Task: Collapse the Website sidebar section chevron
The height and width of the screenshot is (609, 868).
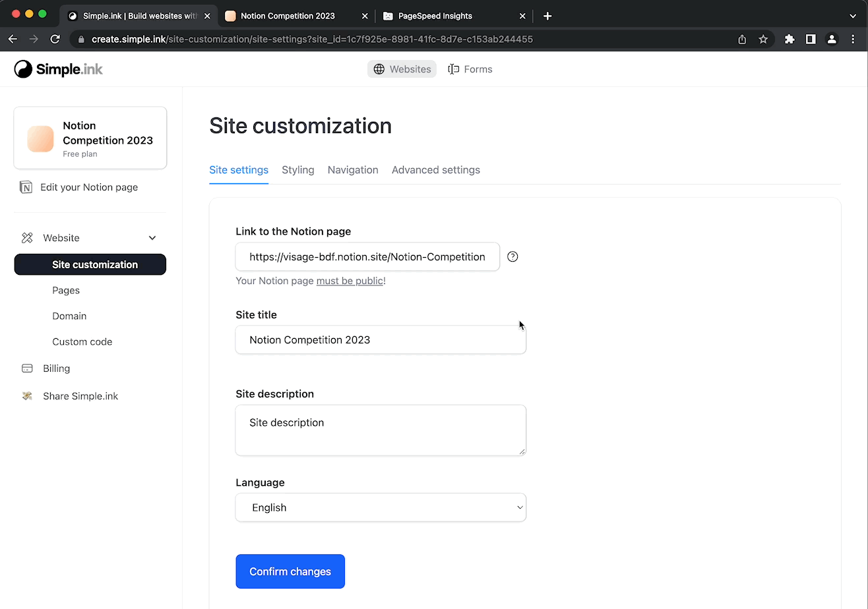Action: point(152,238)
